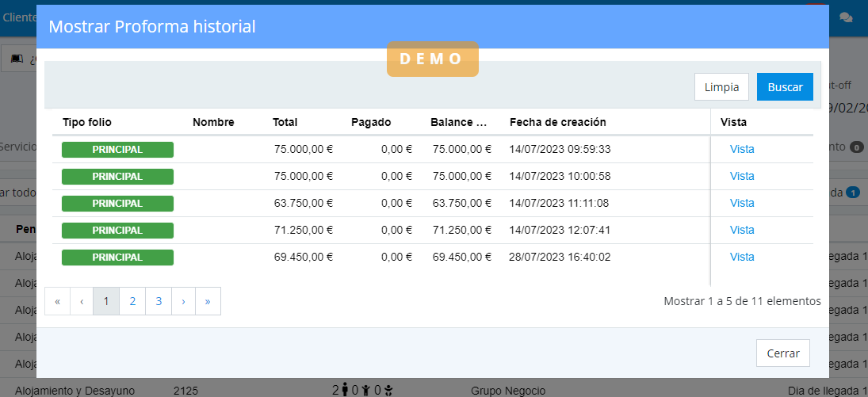
Task: Open Vista link for 14/07/2023 09:59:33 proforma
Action: pyautogui.click(x=741, y=149)
